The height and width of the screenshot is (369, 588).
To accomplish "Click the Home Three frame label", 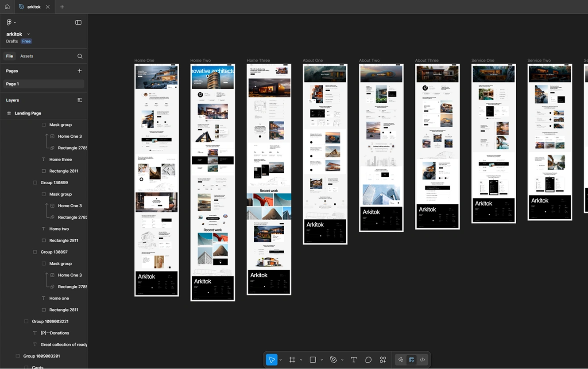I will 258,61.
